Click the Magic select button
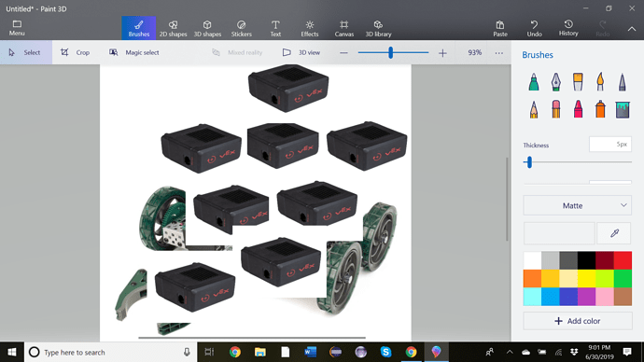 coord(134,52)
